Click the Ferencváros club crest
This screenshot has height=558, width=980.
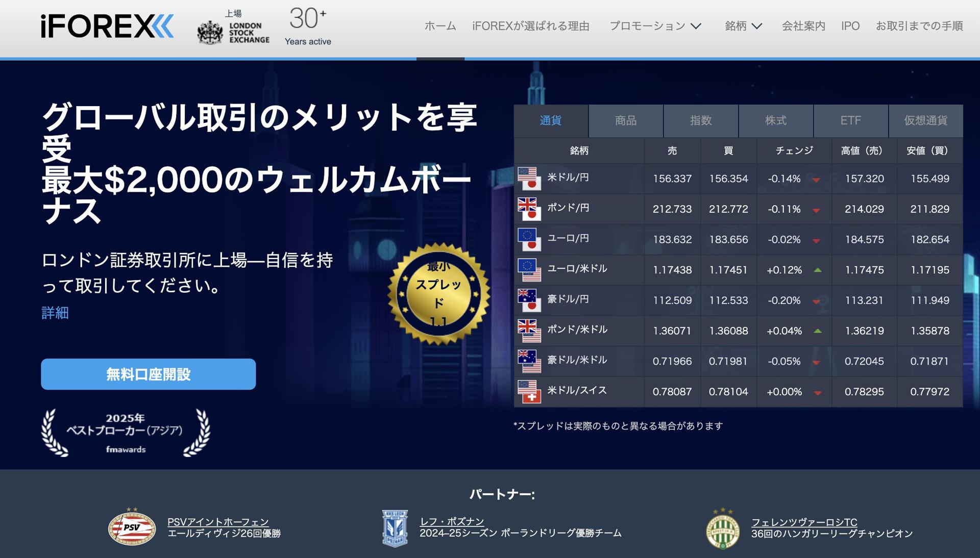pyautogui.click(x=723, y=528)
